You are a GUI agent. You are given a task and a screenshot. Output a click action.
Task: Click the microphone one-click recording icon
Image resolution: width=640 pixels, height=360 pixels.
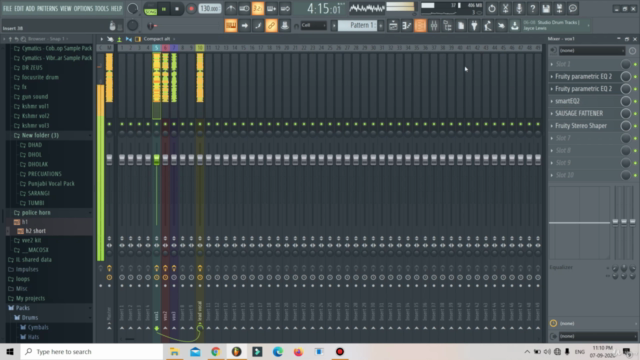[519, 9]
